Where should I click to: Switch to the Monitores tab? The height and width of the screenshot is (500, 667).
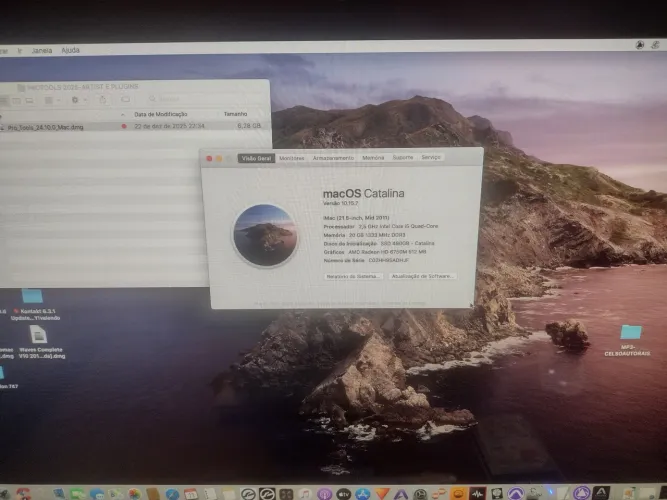pyautogui.click(x=292, y=158)
